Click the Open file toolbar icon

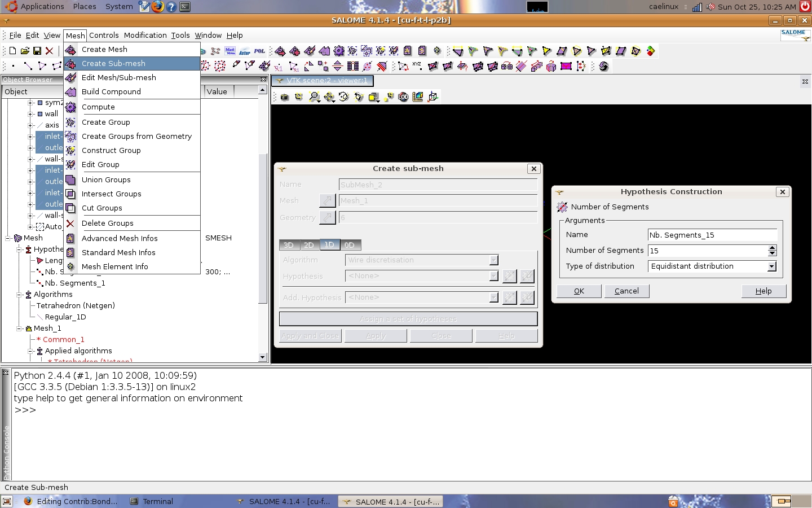tap(25, 51)
